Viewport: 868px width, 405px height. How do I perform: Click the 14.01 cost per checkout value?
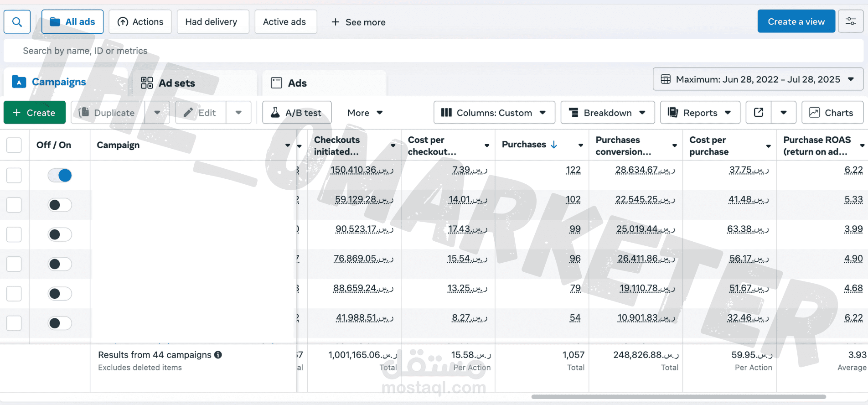click(x=468, y=199)
